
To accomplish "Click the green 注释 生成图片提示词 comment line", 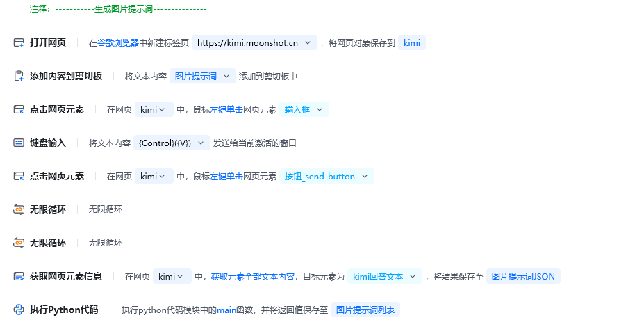I will pyautogui.click(x=118, y=8).
